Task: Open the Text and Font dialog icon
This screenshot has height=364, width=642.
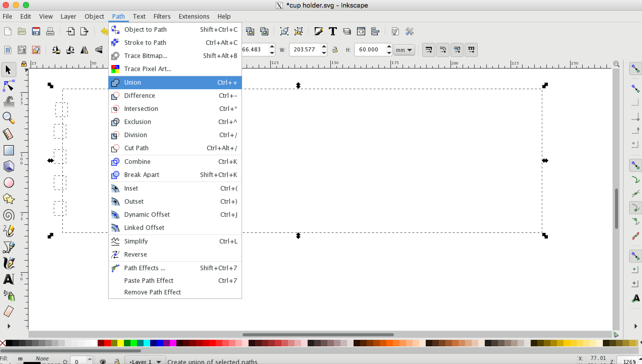Action: [x=333, y=32]
